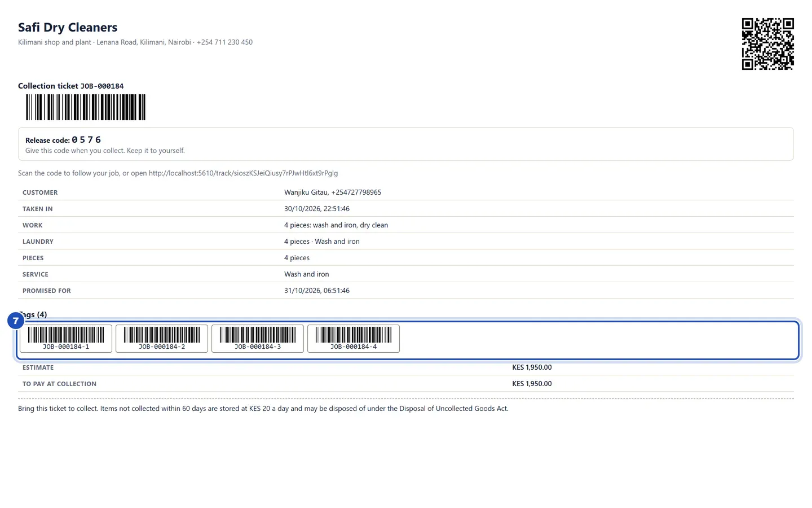Viewport: 812px width, 508px height.
Task: Click the ESTIMATE amount KES 1,950.00
Action: pyautogui.click(x=532, y=367)
